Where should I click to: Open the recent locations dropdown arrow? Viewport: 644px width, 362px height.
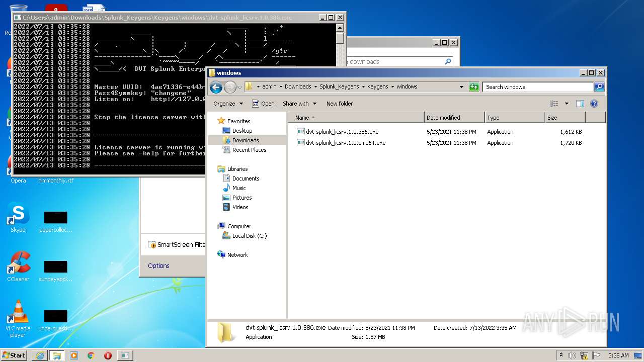coord(239,87)
